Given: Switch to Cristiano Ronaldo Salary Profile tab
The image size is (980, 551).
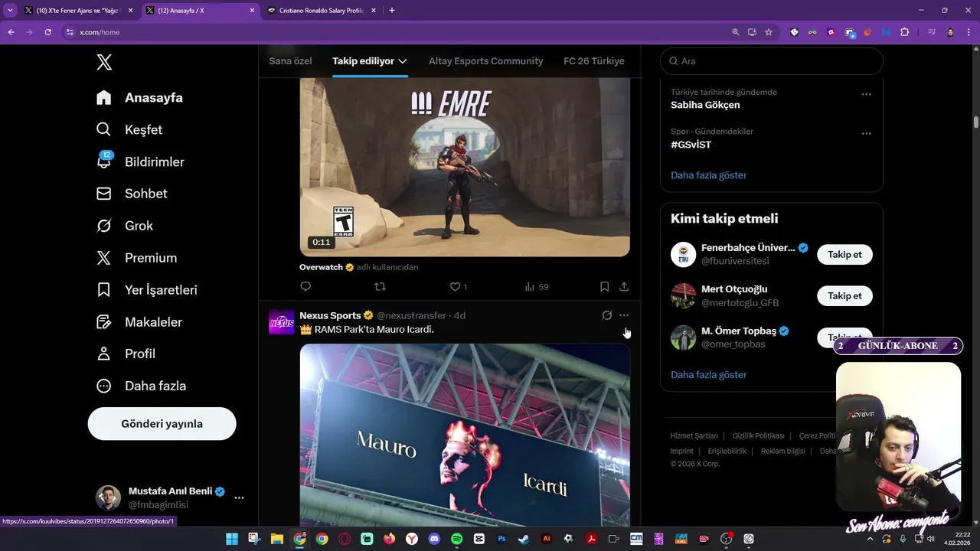Looking at the screenshot, I should pos(322,11).
